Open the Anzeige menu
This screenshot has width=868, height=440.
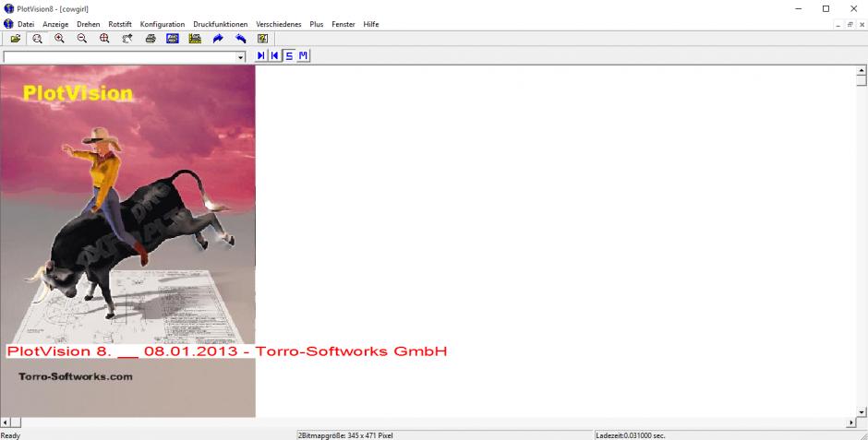(55, 24)
